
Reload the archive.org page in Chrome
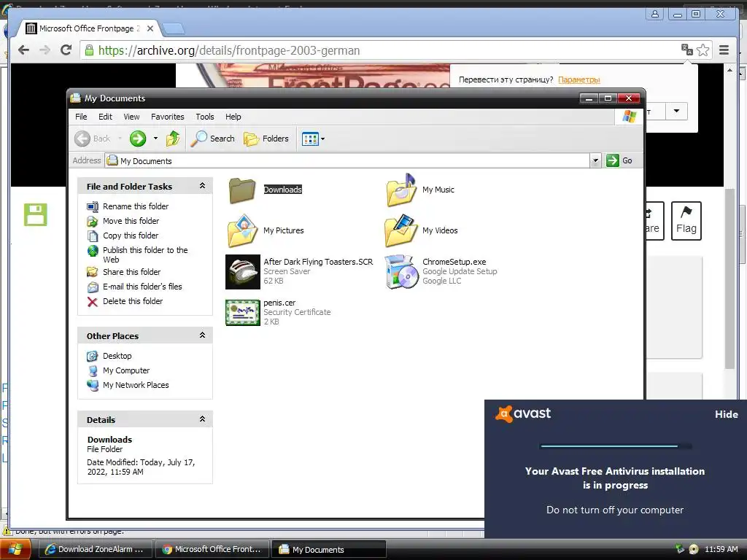(x=66, y=50)
